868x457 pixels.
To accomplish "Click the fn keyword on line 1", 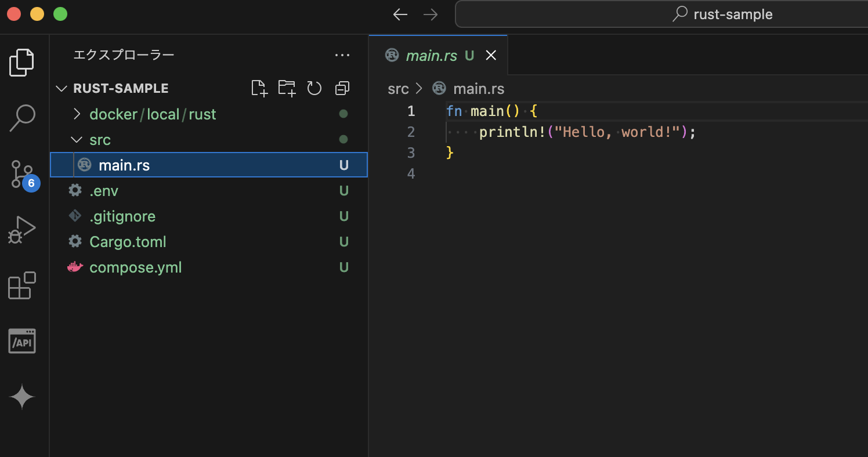I will coord(454,111).
